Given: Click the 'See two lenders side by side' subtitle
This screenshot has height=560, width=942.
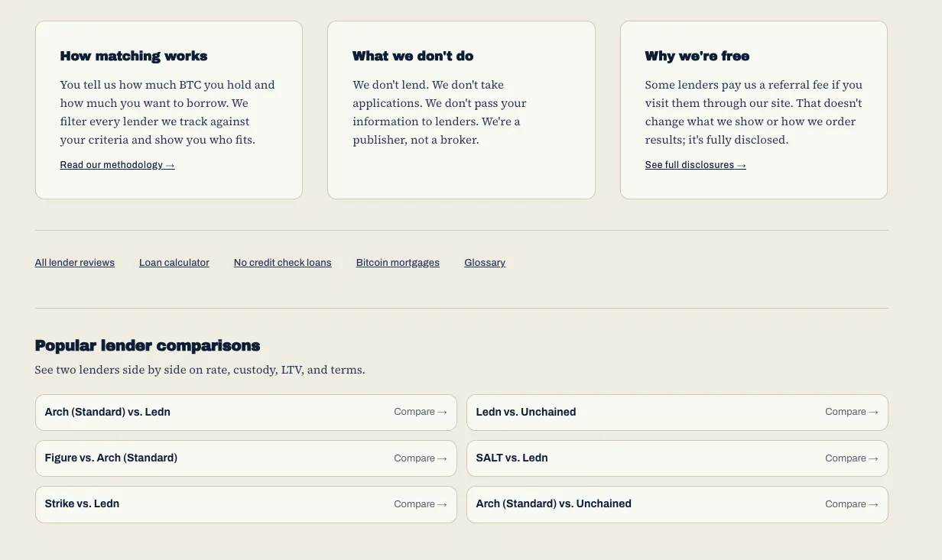Looking at the screenshot, I should [x=200, y=370].
